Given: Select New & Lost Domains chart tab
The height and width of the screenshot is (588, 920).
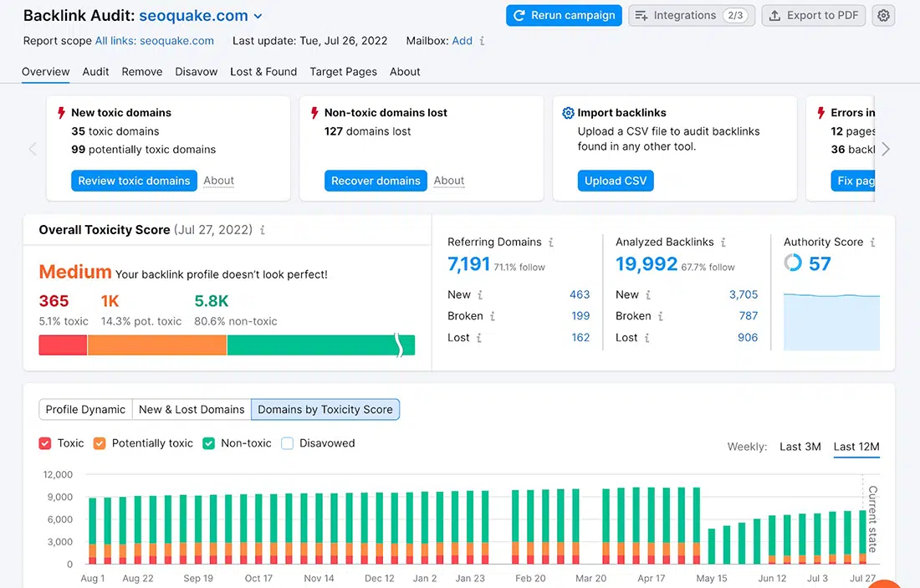Looking at the screenshot, I should tap(192, 410).
